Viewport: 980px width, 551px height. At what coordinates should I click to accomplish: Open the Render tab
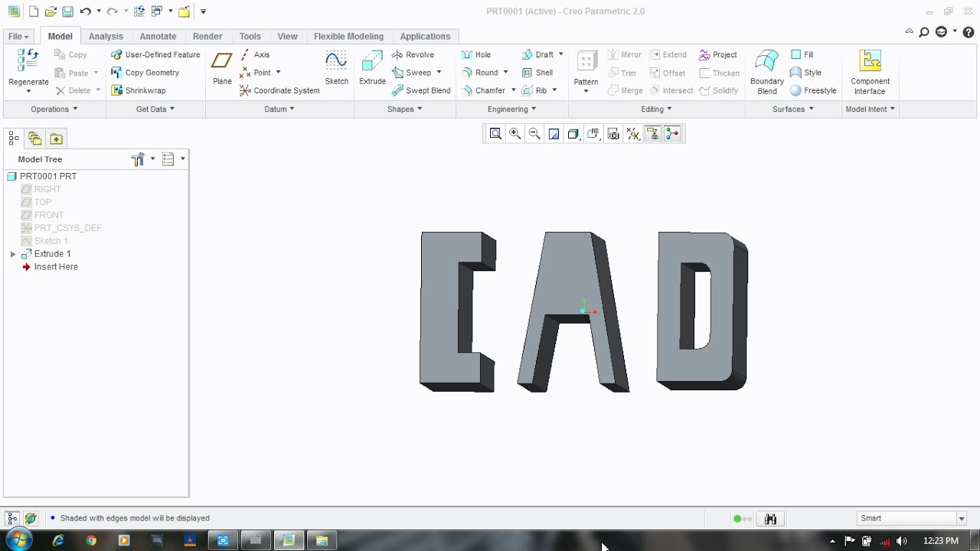pyautogui.click(x=207, y=37)
